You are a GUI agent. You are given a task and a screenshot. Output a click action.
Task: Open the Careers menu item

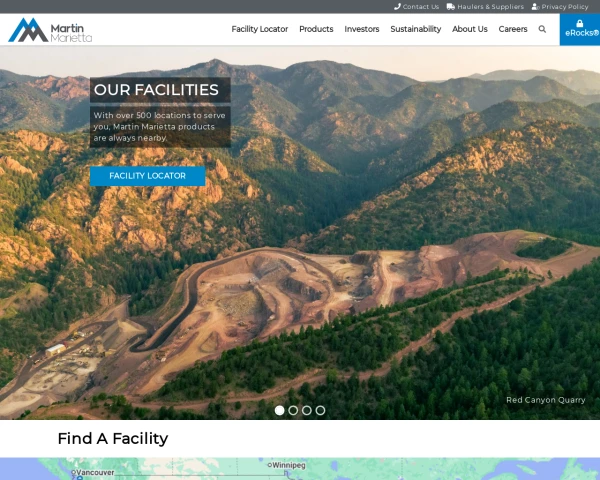pos(513,29)
